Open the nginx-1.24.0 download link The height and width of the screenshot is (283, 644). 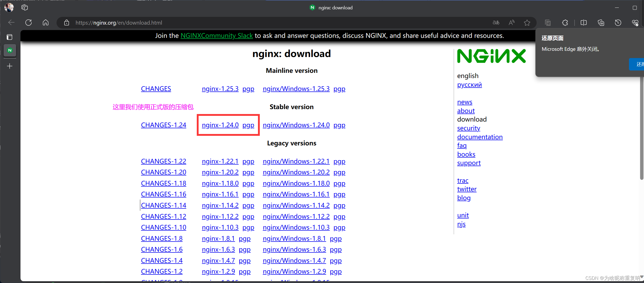220,125
